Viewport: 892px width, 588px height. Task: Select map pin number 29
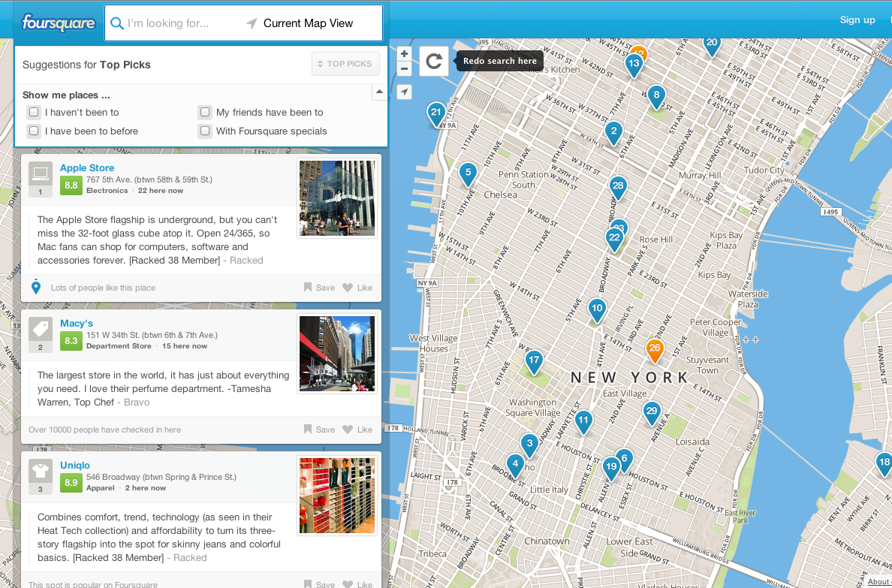click(652, 413)
